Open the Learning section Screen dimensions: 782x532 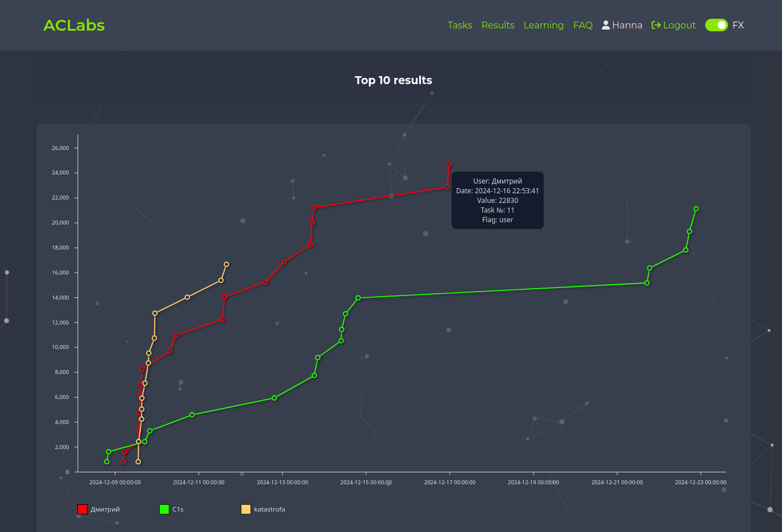coord(543,25)
